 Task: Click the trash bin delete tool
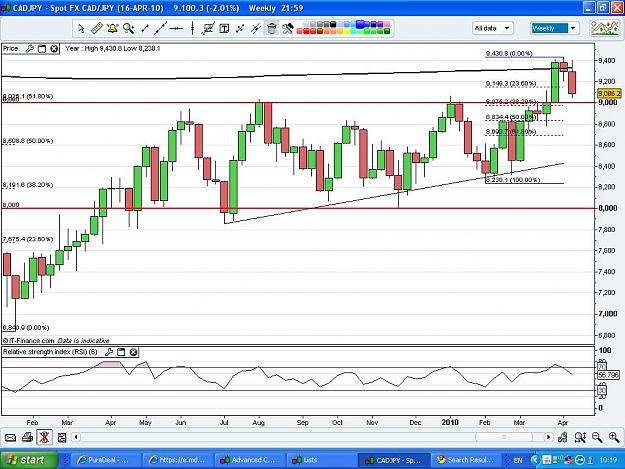click(x=271, y=28)
